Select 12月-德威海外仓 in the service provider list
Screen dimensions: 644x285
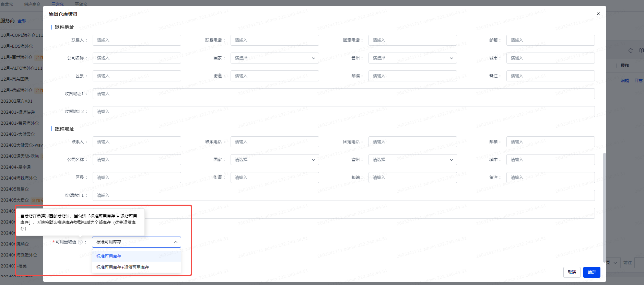click(x=16, y=90)
